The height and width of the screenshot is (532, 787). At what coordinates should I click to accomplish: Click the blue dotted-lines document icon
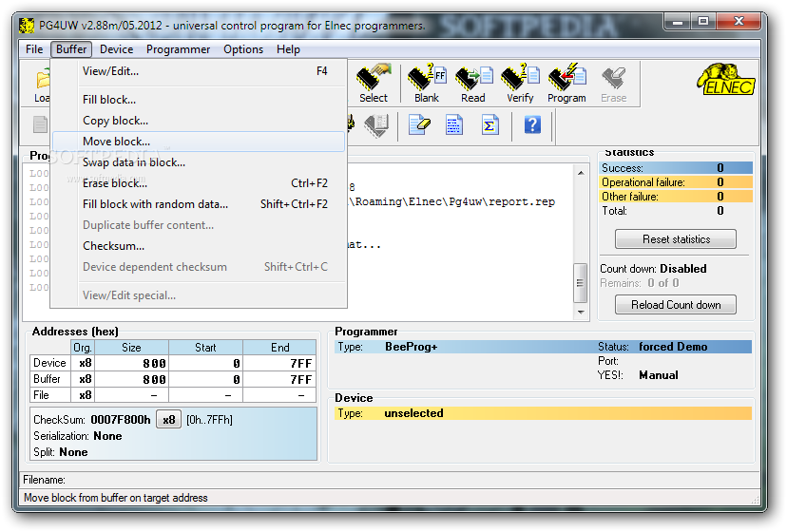pyautogui.click(x=453, y=124)
